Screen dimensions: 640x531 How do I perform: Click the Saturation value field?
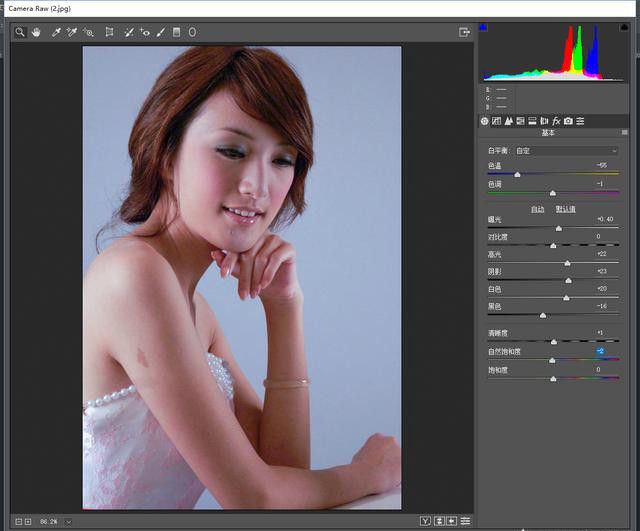pos(598,369)
